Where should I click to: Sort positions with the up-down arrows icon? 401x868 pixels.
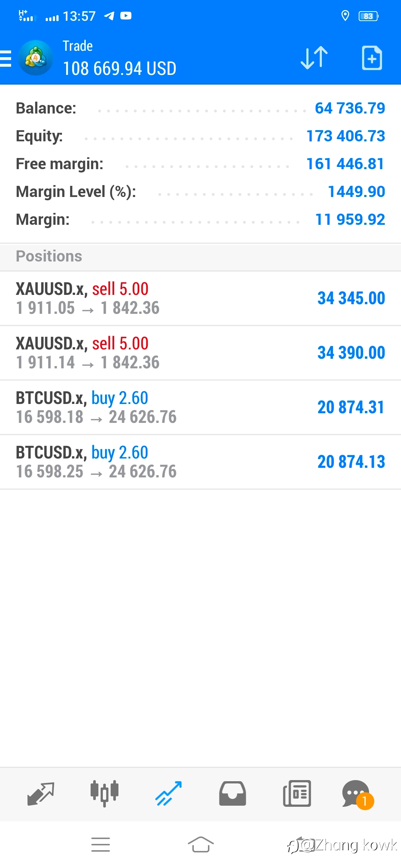[314, 58]
